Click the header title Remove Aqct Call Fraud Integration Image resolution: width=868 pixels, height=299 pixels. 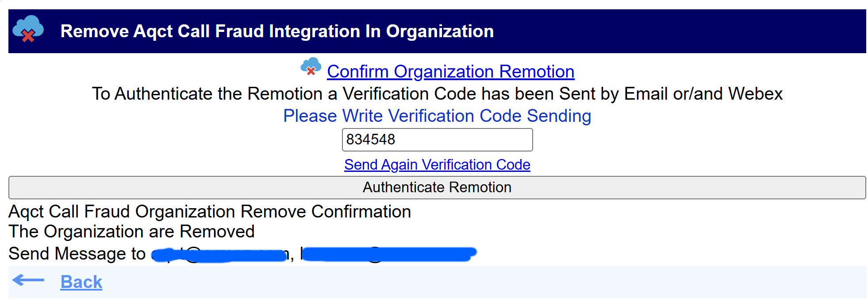[278, 31]
